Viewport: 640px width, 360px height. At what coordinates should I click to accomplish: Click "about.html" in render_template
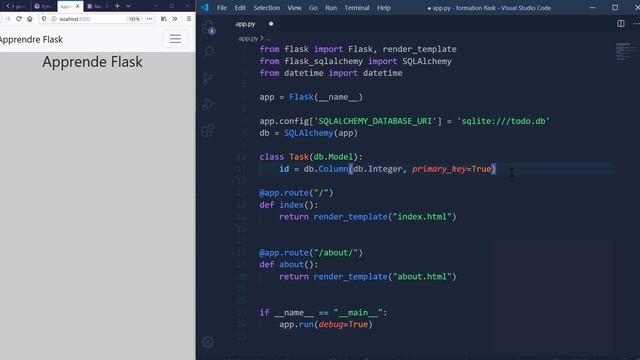[x=422, y=277]
